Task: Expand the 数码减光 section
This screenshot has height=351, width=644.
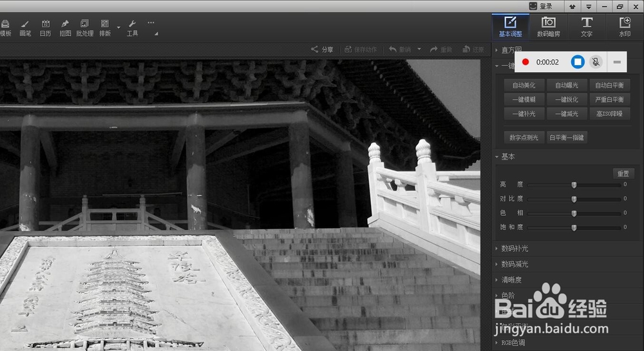Action: pos(512,264)
